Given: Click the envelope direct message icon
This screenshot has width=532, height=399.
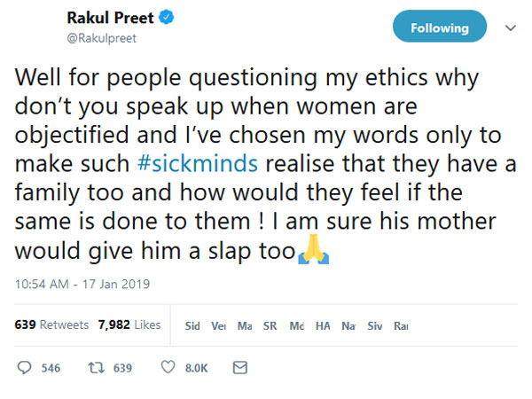Looking at the screenshot, I should (239, 367).
